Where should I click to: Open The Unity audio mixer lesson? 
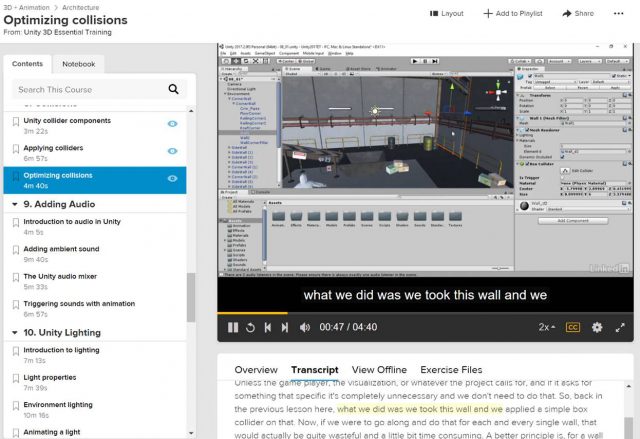[60, 276]
